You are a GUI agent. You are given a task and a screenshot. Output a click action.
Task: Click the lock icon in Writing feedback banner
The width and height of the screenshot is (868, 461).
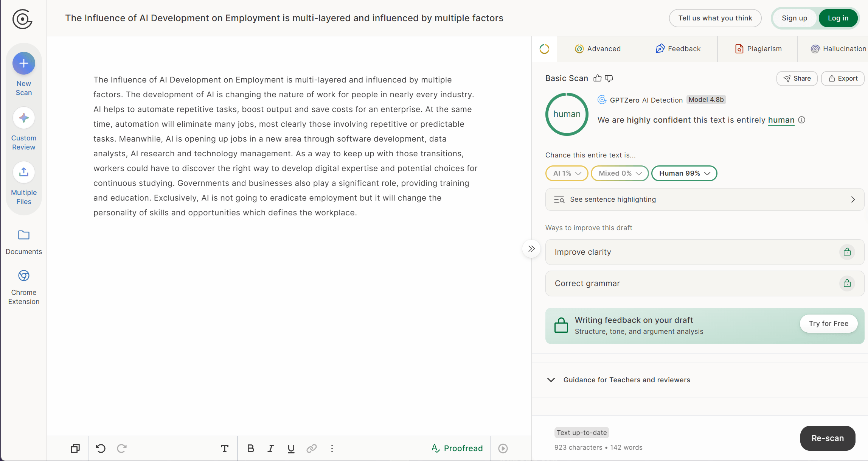[561, 325]
